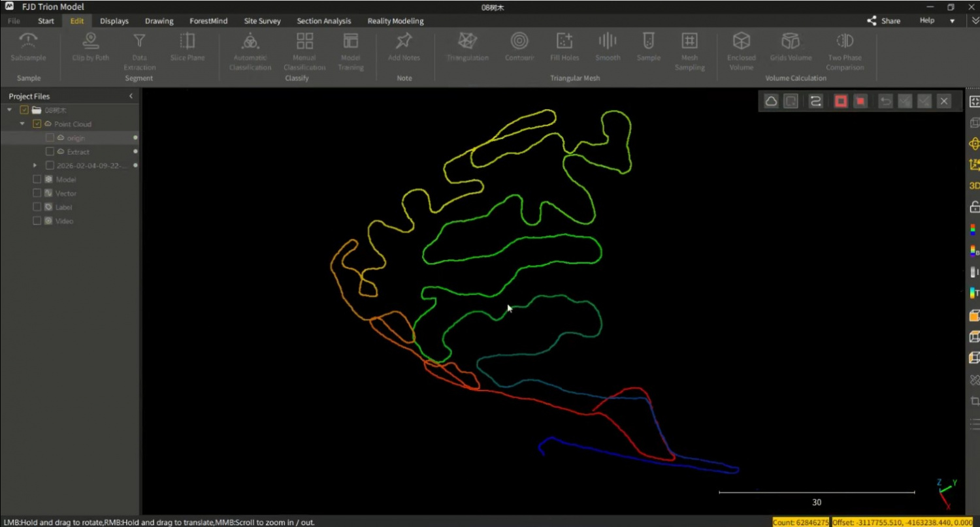Click the Share button

(883, 21)
